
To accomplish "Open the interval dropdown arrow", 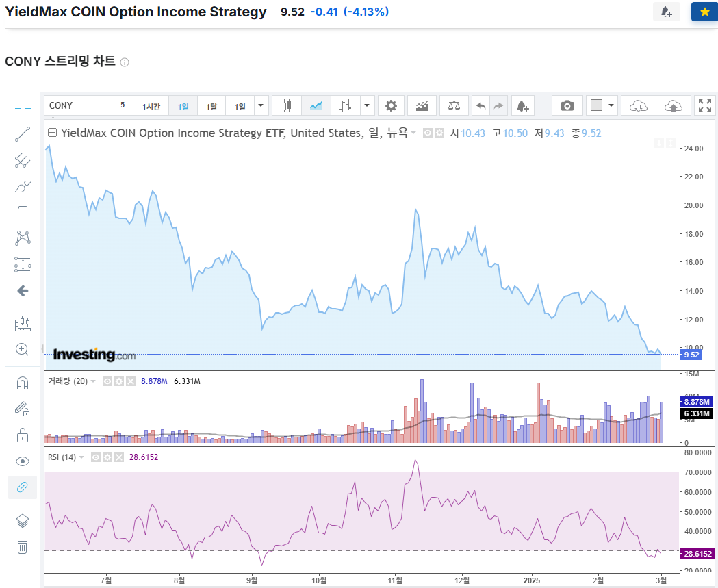I will [261, 106].
